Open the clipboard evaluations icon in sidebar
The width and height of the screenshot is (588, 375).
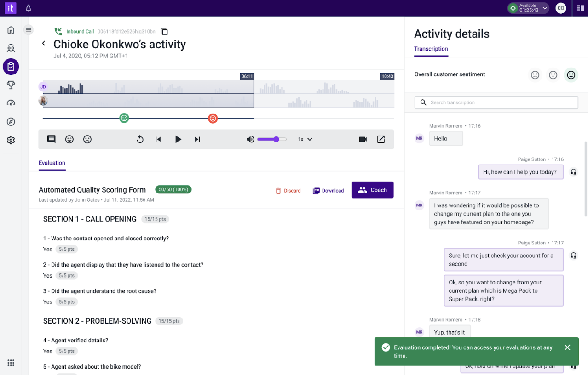pyautogui.click(x=11, y=67)
